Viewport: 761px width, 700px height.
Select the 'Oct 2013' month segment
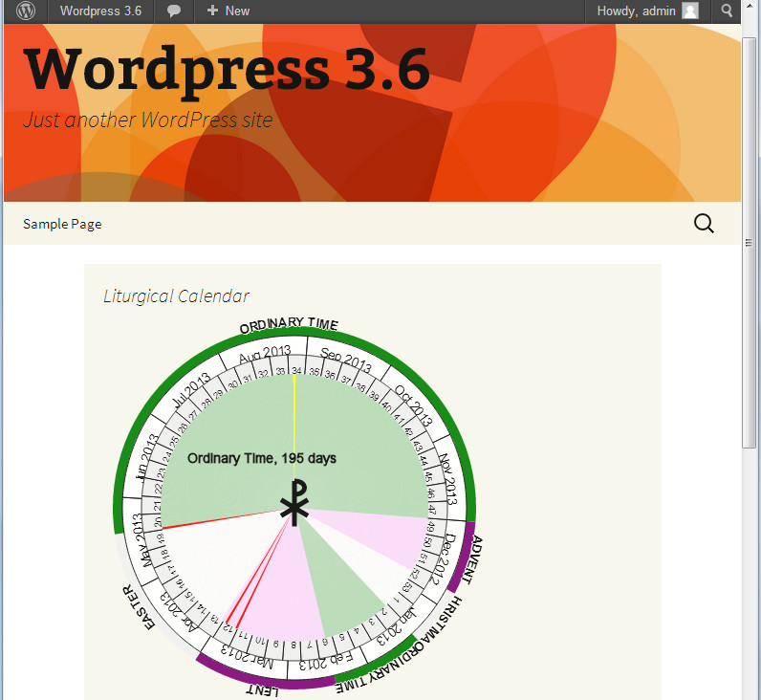click(x=413, y=405)
